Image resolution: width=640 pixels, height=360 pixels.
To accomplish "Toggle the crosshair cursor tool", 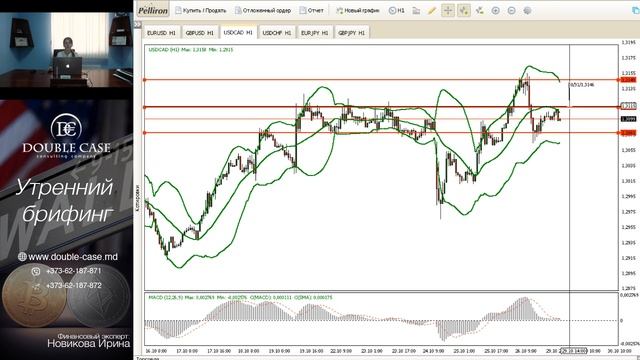I will click(x=448, y=11).
